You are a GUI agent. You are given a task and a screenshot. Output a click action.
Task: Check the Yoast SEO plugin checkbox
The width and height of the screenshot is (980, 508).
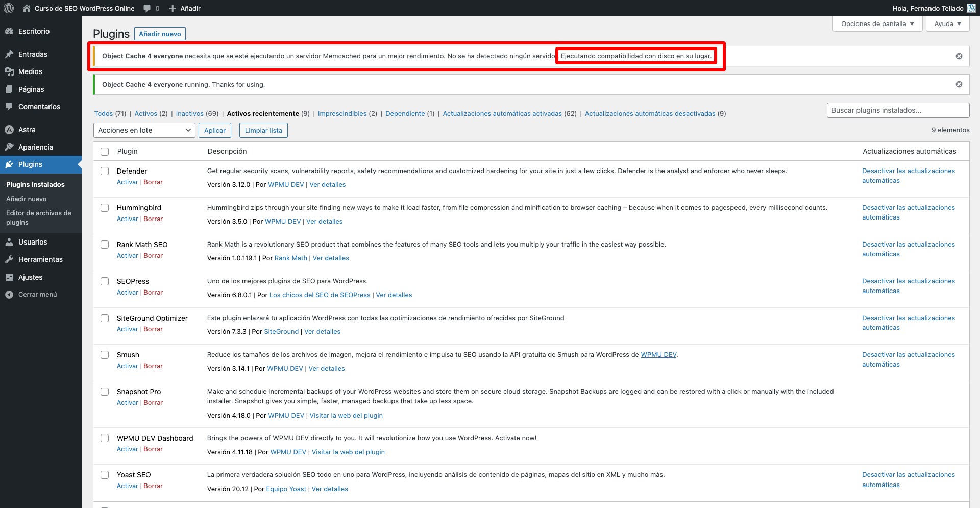105,475
